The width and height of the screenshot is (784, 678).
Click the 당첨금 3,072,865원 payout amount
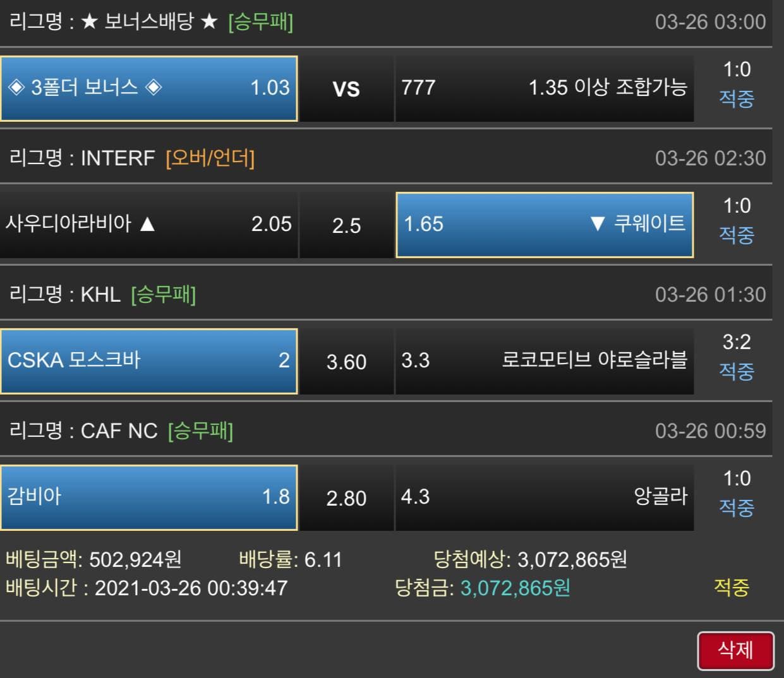pos(515,588)
